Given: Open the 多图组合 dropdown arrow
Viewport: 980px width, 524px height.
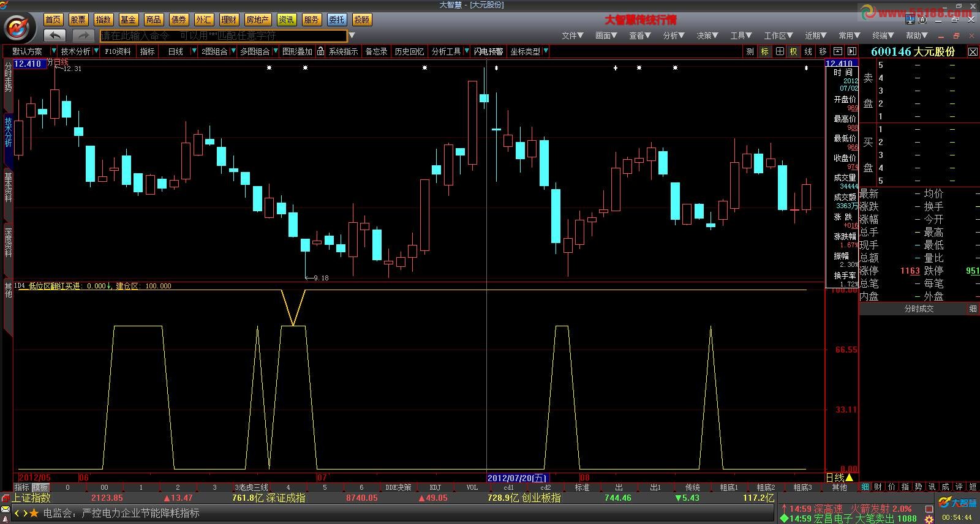Looking at the screenshot, I should [276, 51].
